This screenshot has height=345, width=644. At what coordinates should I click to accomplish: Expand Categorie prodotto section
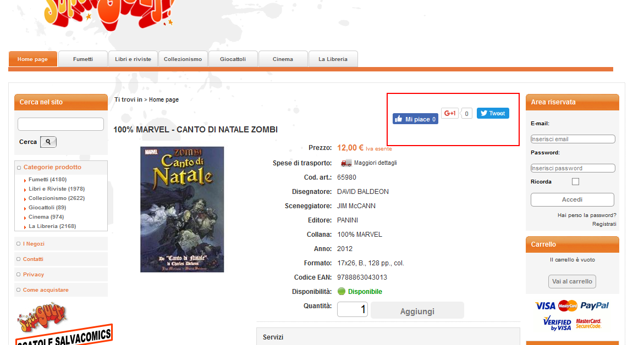tap(52, 168)
